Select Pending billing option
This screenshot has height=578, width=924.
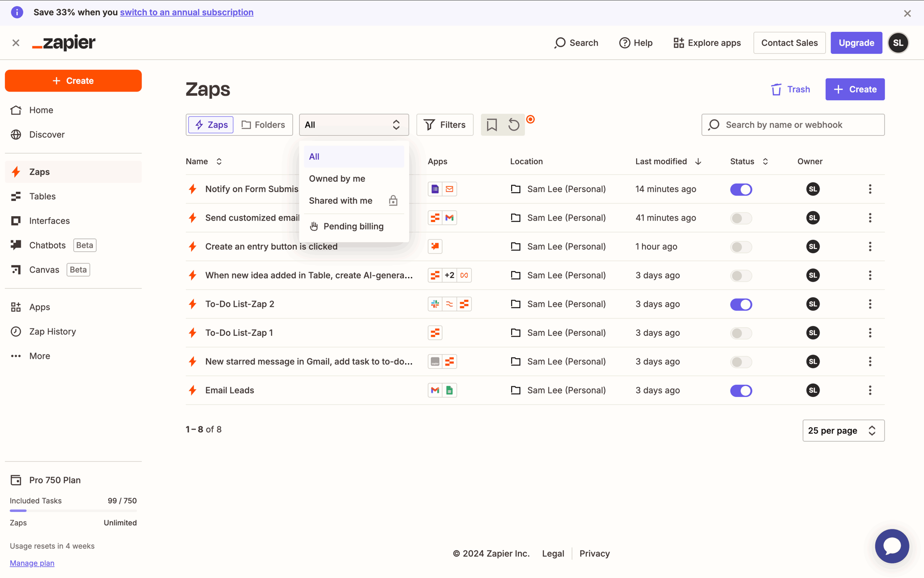tap(354, 226)
